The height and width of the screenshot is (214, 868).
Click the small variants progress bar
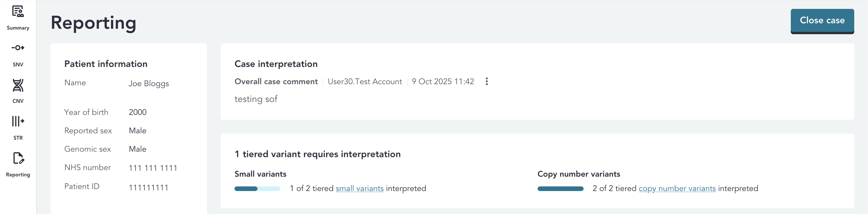[257, 189]
